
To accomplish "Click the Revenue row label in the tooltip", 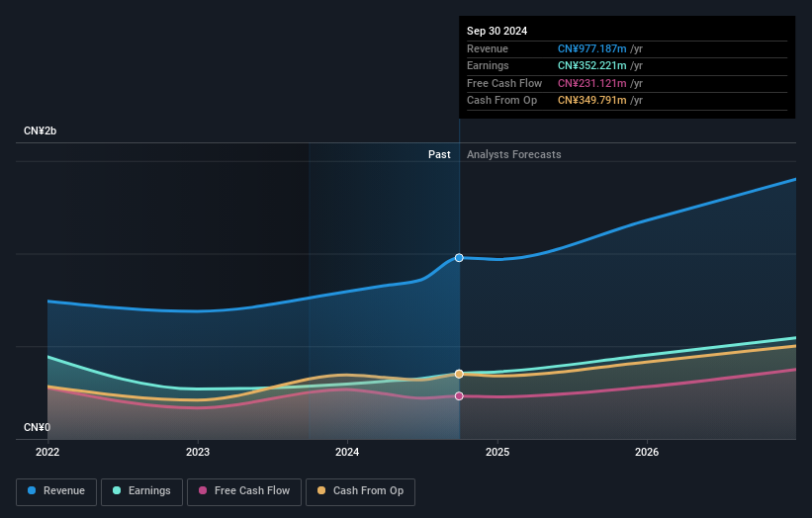I will pyautogui.click(x=488, y=48).
